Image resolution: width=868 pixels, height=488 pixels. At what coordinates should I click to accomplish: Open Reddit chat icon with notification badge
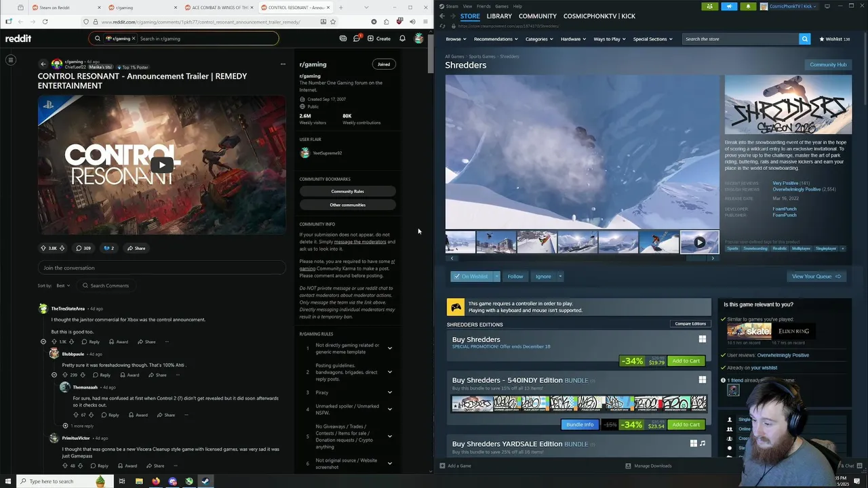pos(357,39)
